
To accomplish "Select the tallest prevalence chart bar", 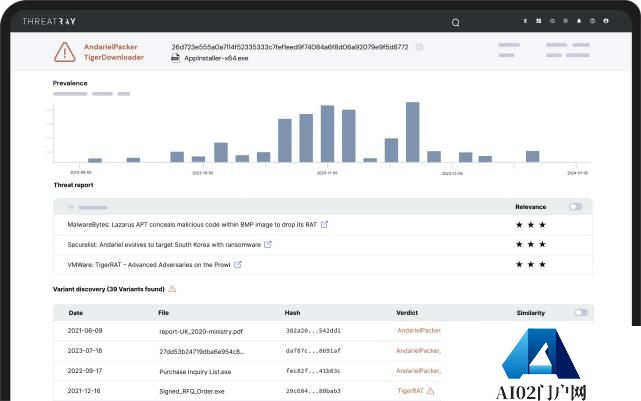I will (412, 132).
